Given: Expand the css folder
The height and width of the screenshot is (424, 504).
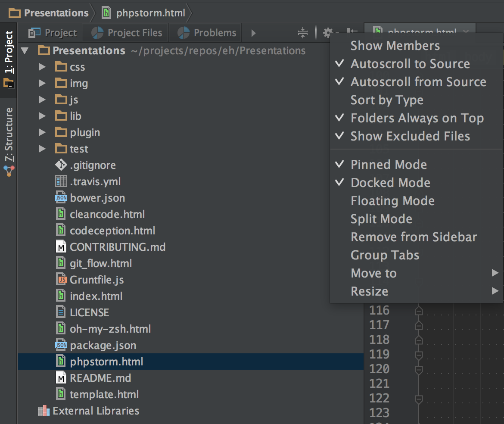Looking at the screenshot, I should (42, 67).
